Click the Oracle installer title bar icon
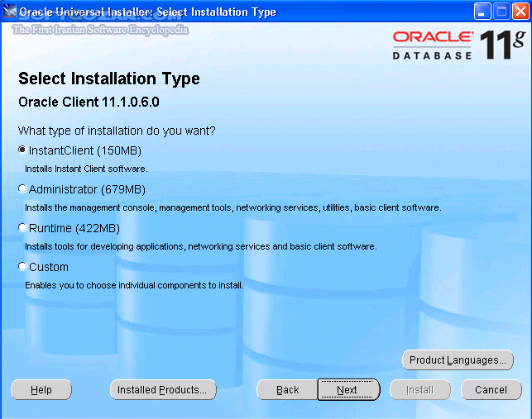This screenshot has width=532, height=419. 9,12
